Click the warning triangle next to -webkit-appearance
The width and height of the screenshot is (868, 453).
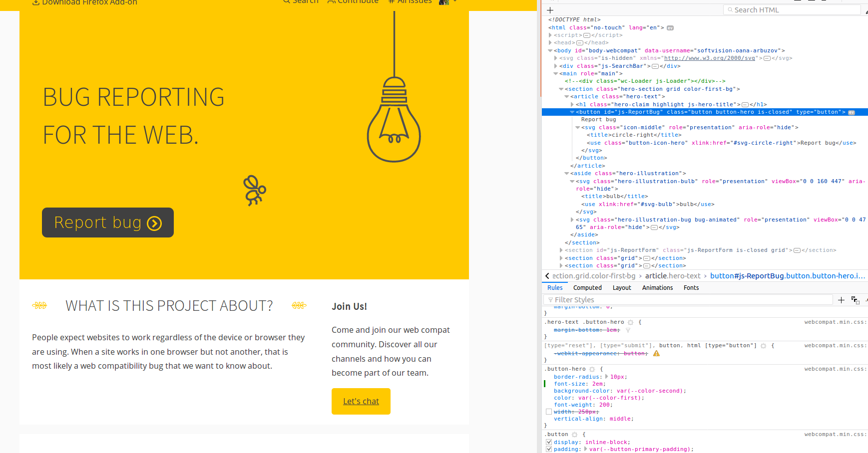click(657, 353)
